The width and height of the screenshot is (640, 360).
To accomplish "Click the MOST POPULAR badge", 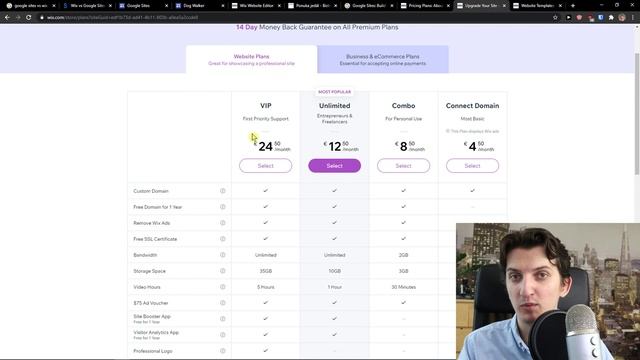I will point(334,92).
